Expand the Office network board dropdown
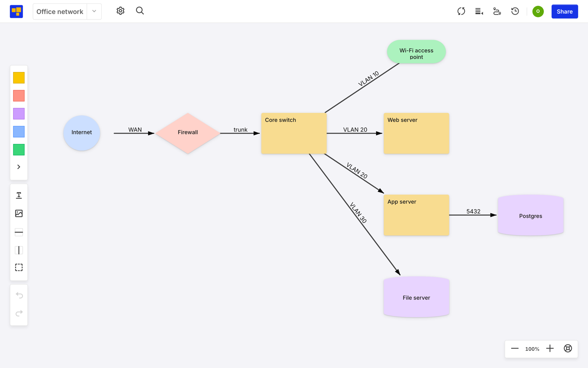 pos(94,11)
